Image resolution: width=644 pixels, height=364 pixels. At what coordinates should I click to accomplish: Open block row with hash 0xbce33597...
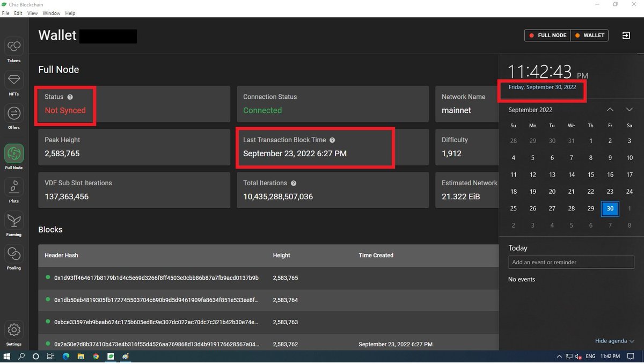click(268, 322)
